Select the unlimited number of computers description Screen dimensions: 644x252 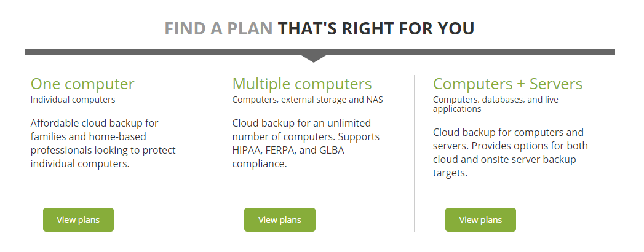tap(306, 143)
